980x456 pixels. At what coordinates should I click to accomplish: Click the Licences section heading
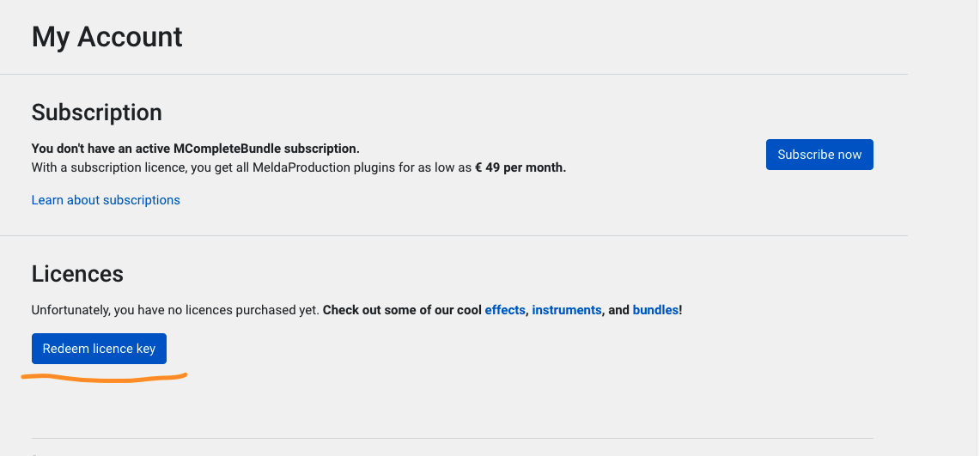[77, 274]
